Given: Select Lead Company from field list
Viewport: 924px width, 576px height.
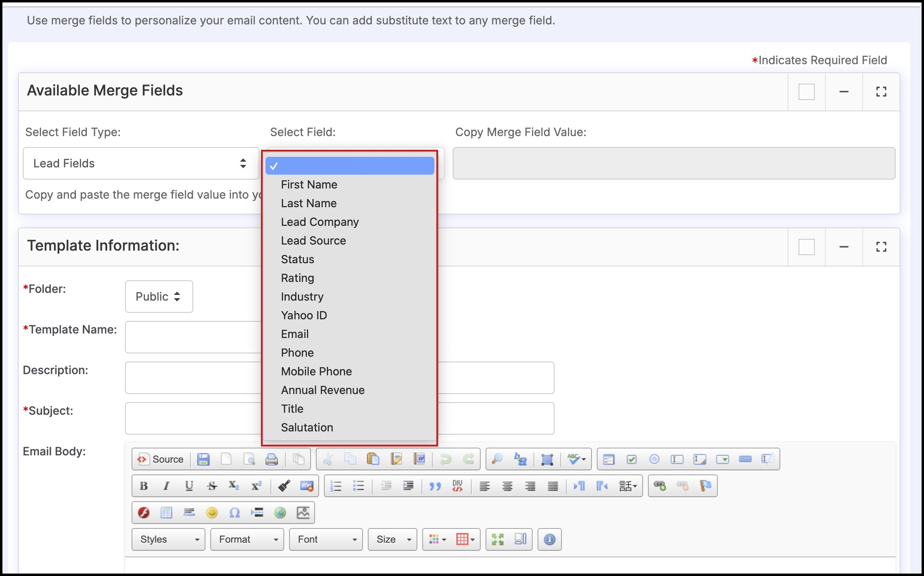Looking at the screenshot, I should (x=320, y=222).
